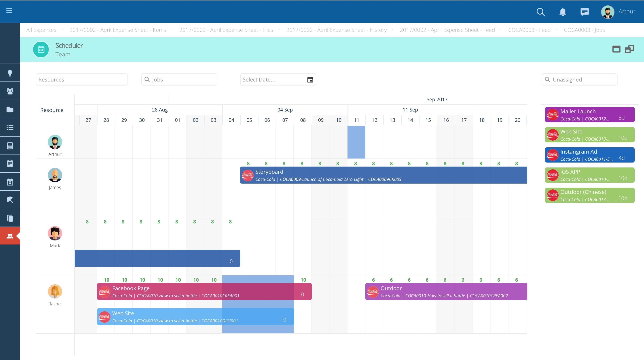Viewport: 644px width, 360px height.
Task: Switch to the COCA0003 - Jobs tab
Action: tap(584, 30)
